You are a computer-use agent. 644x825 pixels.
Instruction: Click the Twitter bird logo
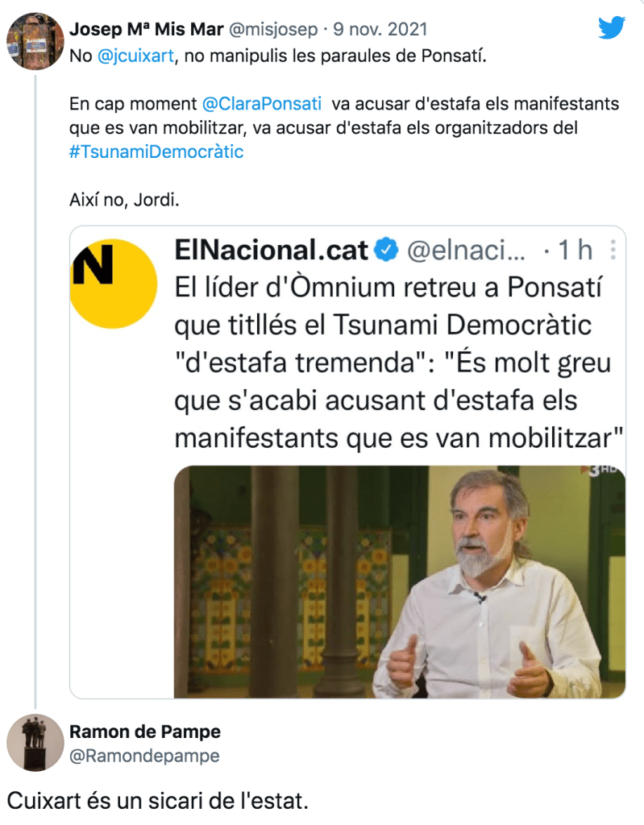tap(611, 28)
